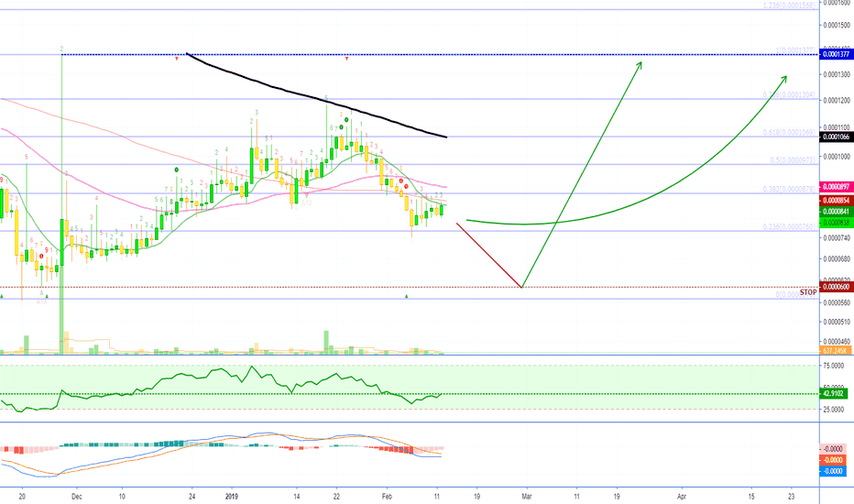Select the red downward projection line

pos(488,255)
